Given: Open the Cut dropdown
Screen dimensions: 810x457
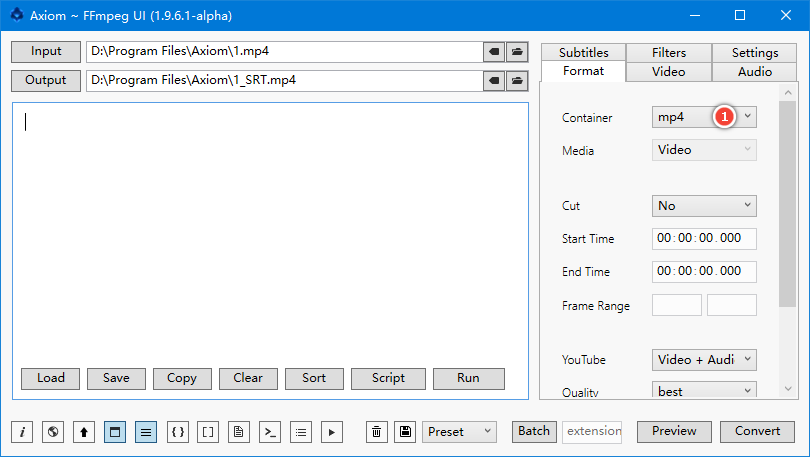Looking at the screenshot, I should click(x=704, y=206).
